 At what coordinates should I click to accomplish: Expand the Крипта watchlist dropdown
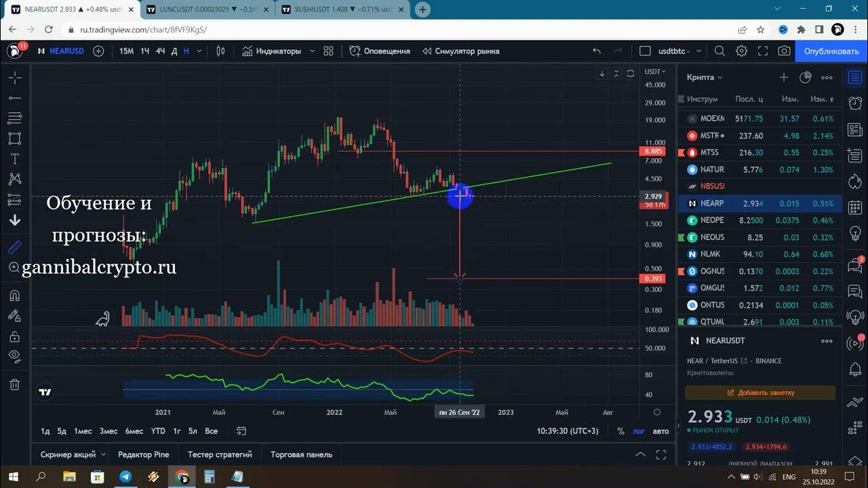pyautogui.click(x=705, y=77)
